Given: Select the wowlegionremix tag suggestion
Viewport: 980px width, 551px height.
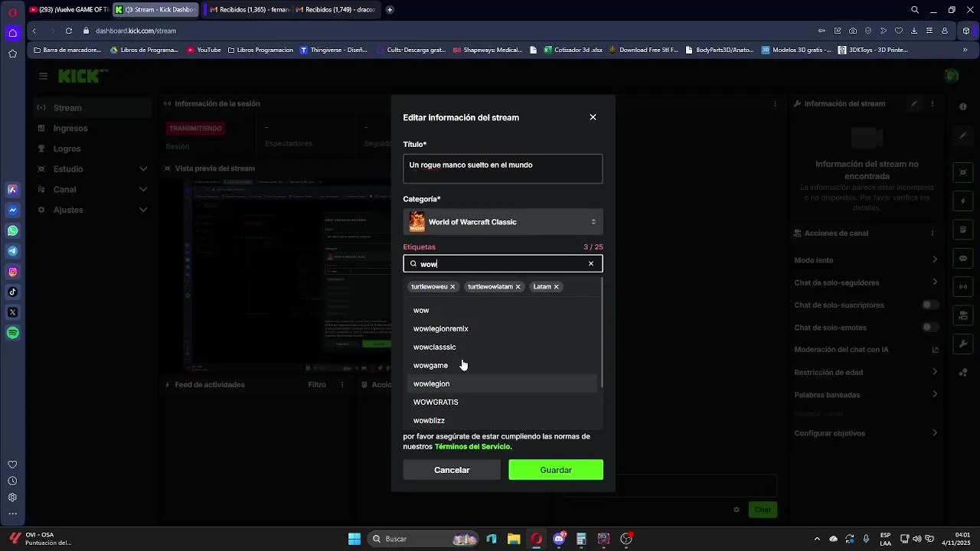Looking at the screenshot, I should point(501,329).
